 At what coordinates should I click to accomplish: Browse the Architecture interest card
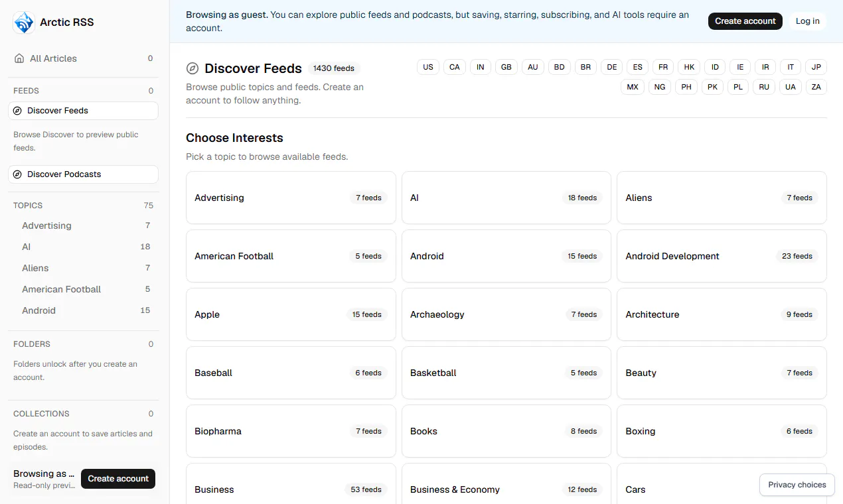point(722,314)
